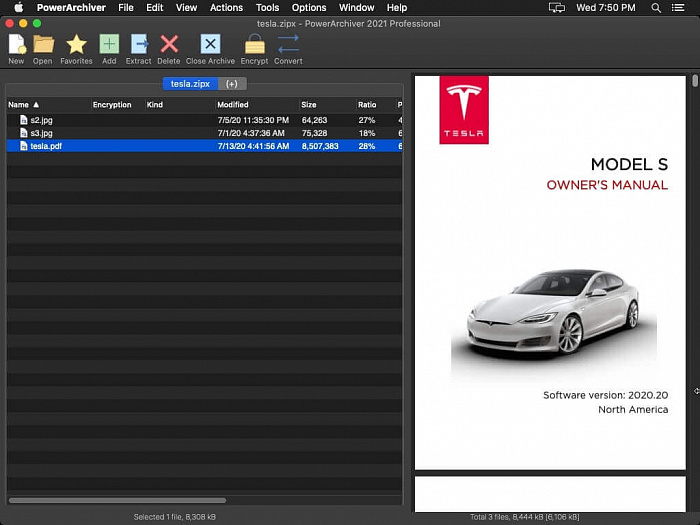
Task: Click the Wed 7:50 PM clock
Action: coord(606,8)
